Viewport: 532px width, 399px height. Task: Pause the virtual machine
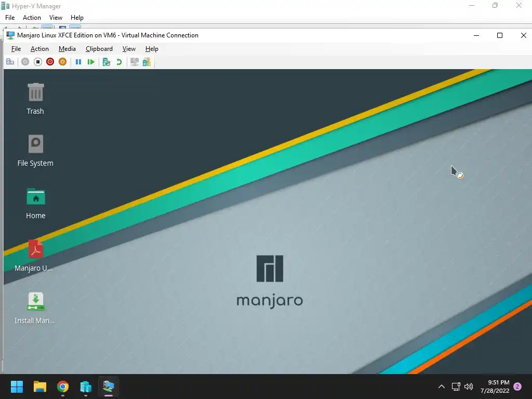[x=78, y=62]
